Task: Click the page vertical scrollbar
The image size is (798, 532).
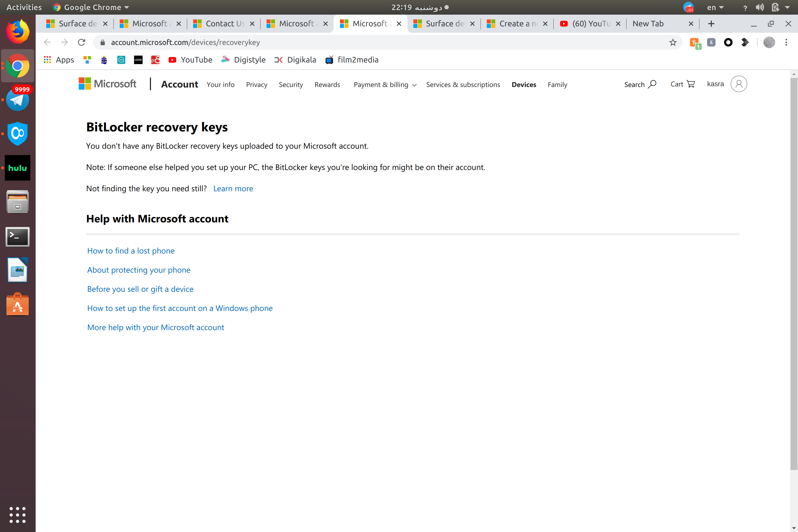Action: [x=794, y=274]
